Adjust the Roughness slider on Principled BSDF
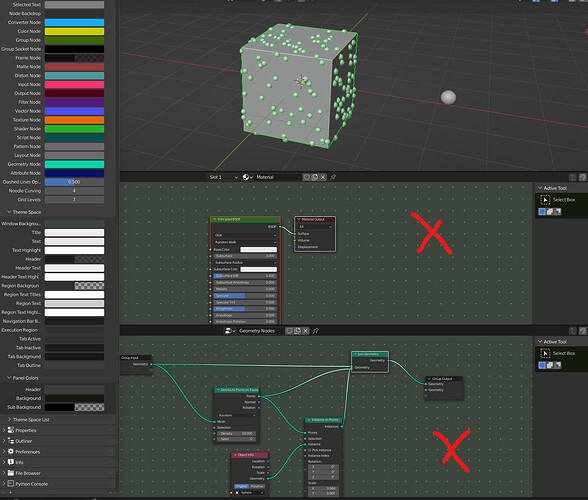This screenshot has width=588, height=500. click(x=245, y=309)
